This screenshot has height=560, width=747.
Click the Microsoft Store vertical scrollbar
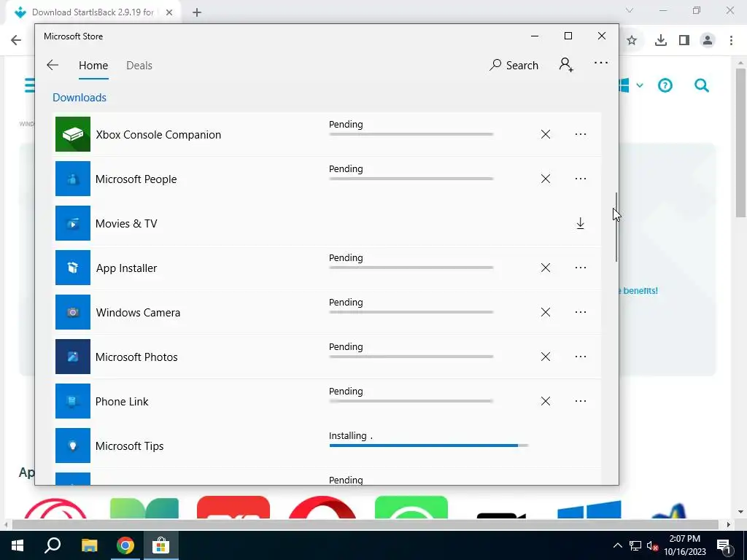[616, 227]
